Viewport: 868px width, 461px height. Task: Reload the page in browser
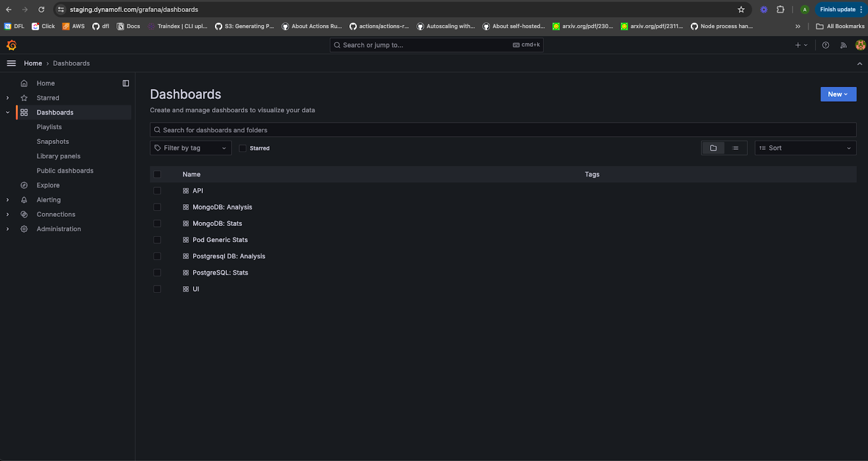41,9
